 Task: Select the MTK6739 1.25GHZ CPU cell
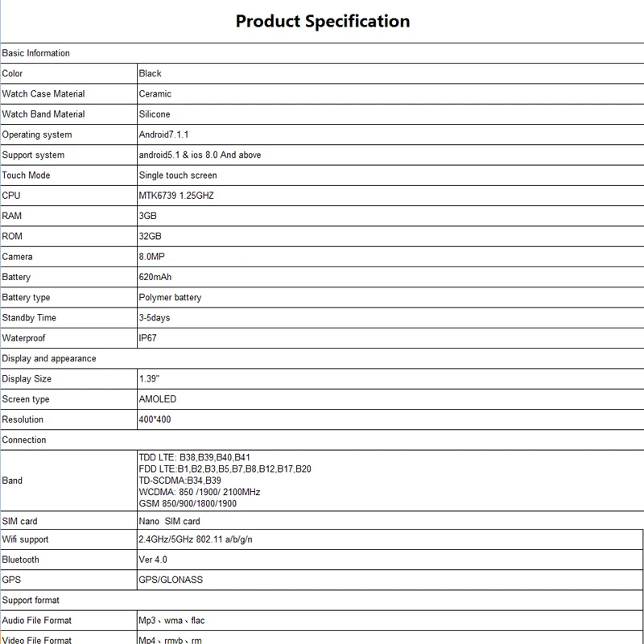click(390, 196)
